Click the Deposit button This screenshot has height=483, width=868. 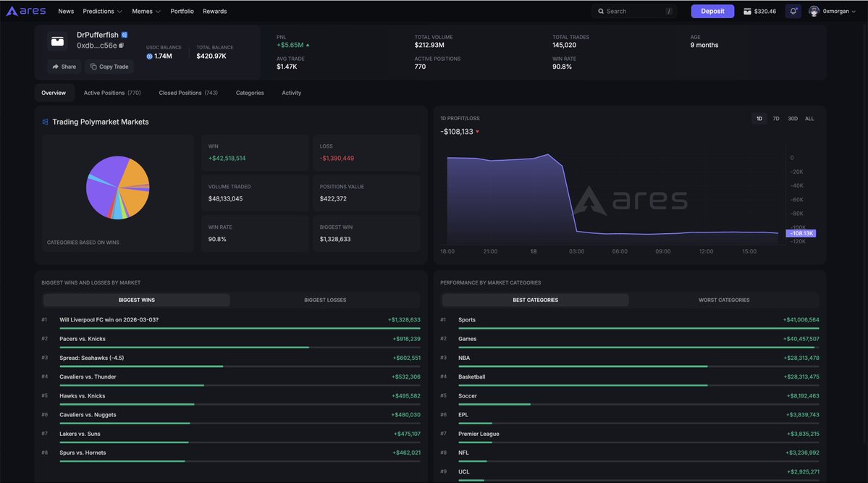point(712,9)
